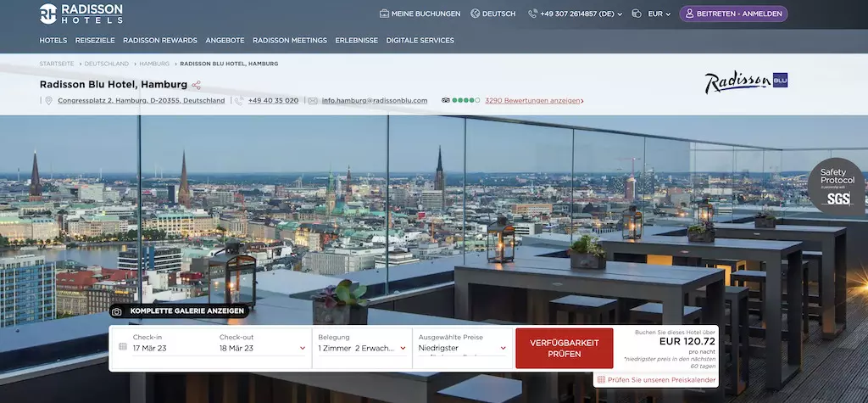
Task: Go to Hamburg breadcrumb
Action: tap(154, 64)
